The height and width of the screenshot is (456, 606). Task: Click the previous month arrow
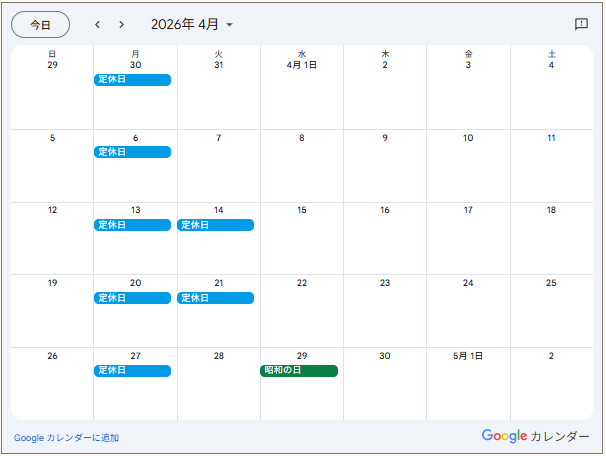point(97,24)
